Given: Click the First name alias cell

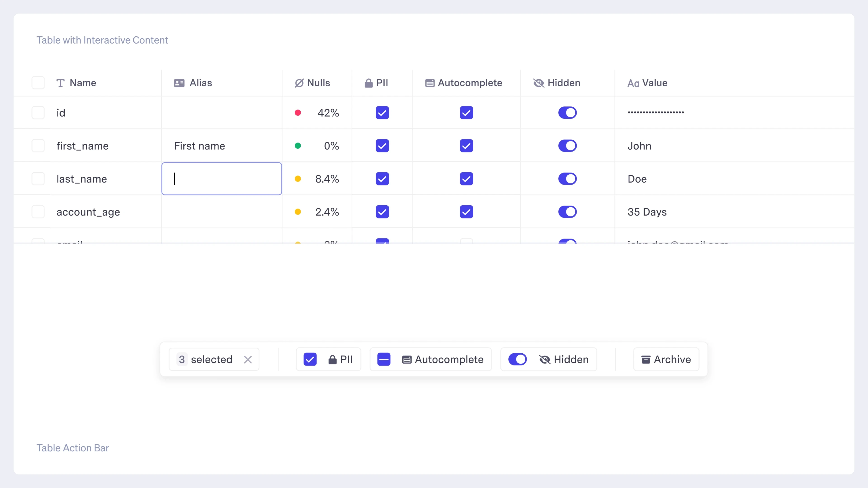Looking at the screenshot, I should point(199,146).
